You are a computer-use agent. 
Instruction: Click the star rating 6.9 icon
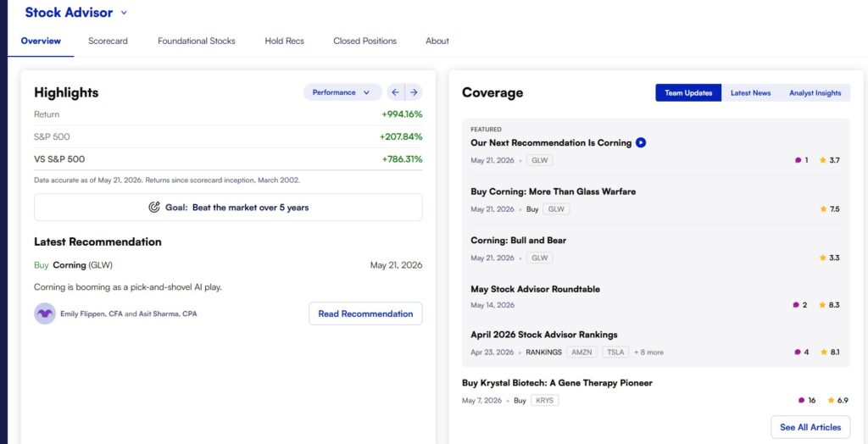(831, 400)
